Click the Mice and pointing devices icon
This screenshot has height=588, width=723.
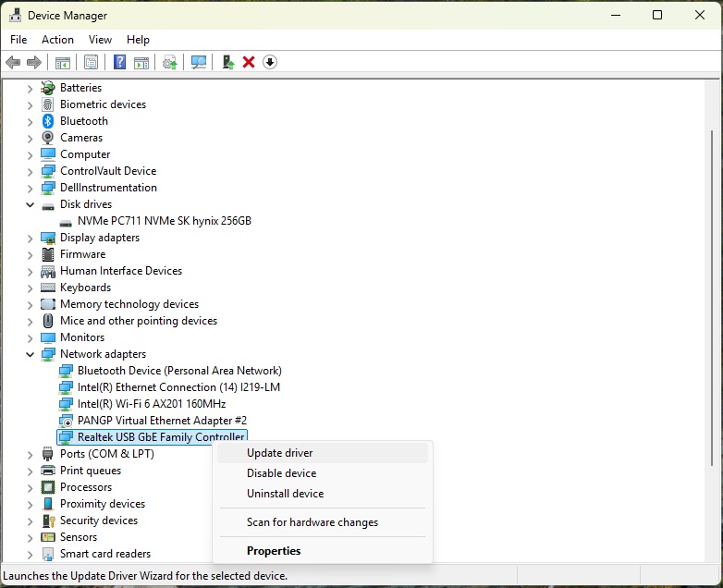(x=48, y=321)
